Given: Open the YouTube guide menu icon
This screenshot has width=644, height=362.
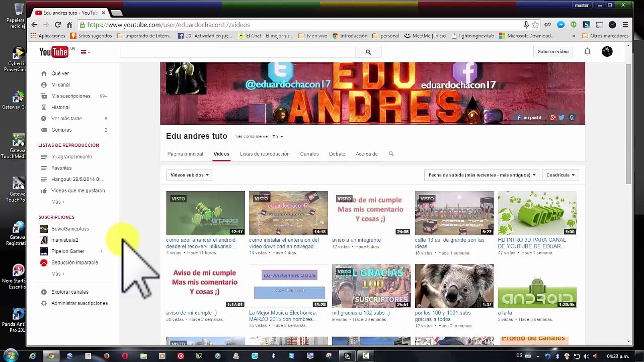Looking at the screenshot, I should [85, 52].
